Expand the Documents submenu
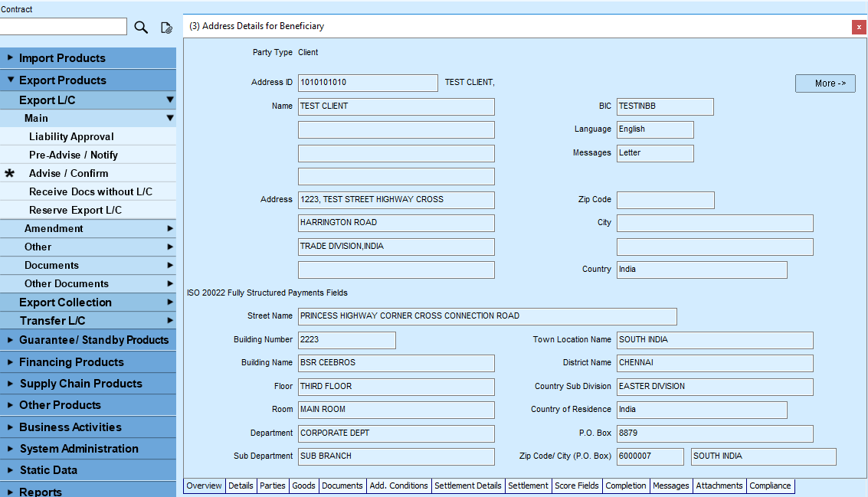Screen dimensions: 868x497 pyautogui.click(x=88, y=265)
